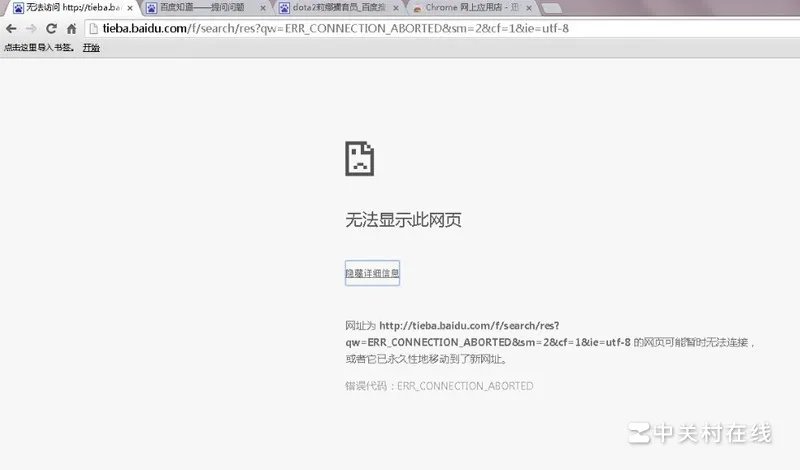Click the page icon in address bar
800x470 pixels.
(93, 29)
